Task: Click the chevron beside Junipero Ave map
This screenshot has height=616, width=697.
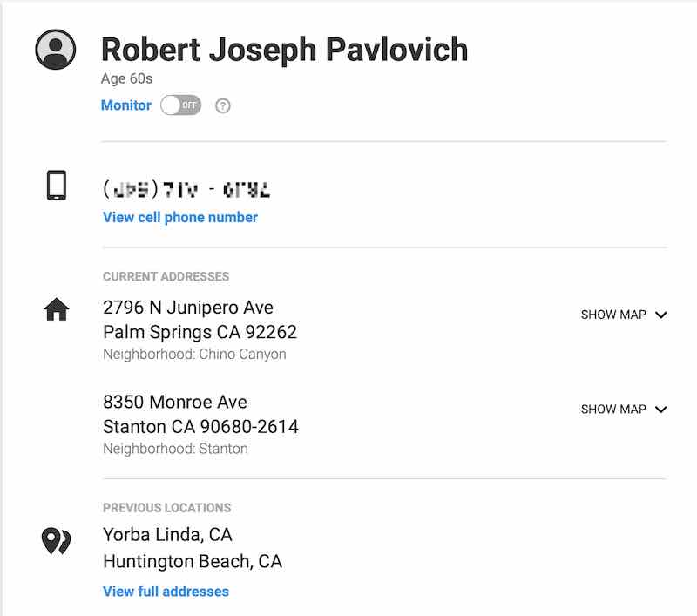Action: pos(660,315)
